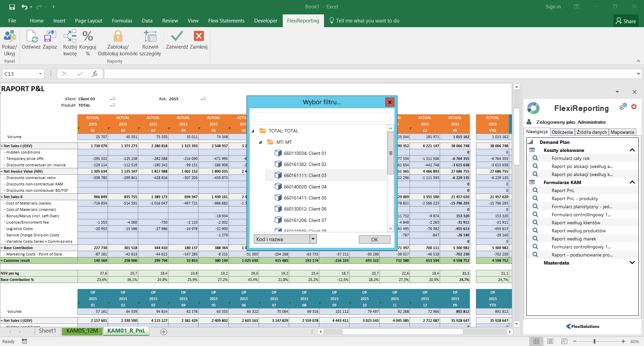
Task: Click the Koryguj % percent icon
Action: 88,37
